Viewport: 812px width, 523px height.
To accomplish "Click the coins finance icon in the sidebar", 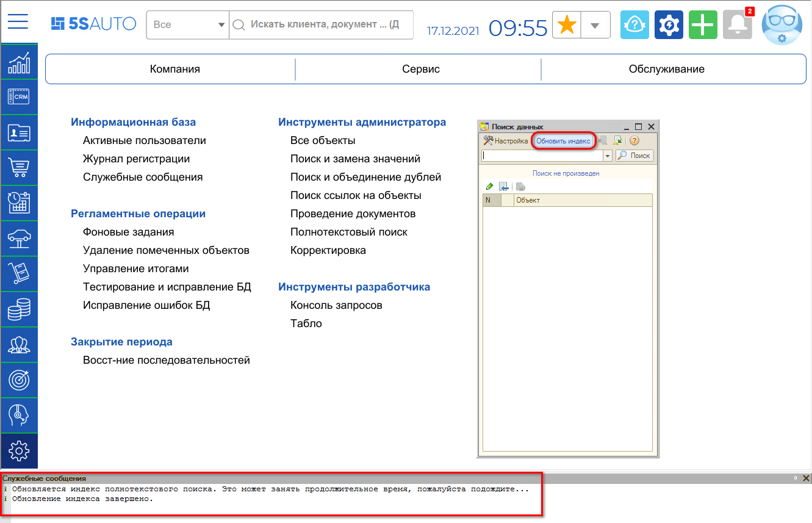I will (19, 309).
